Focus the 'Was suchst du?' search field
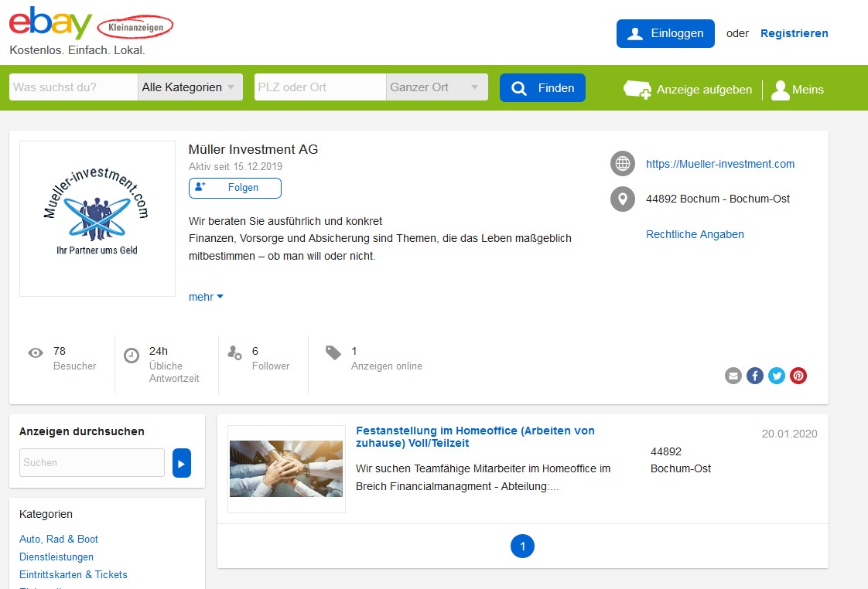 point(73,87)
